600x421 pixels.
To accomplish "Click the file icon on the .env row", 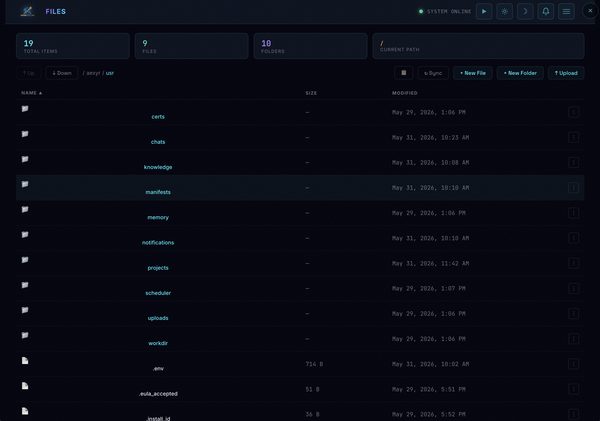I will tap(25, 361).
